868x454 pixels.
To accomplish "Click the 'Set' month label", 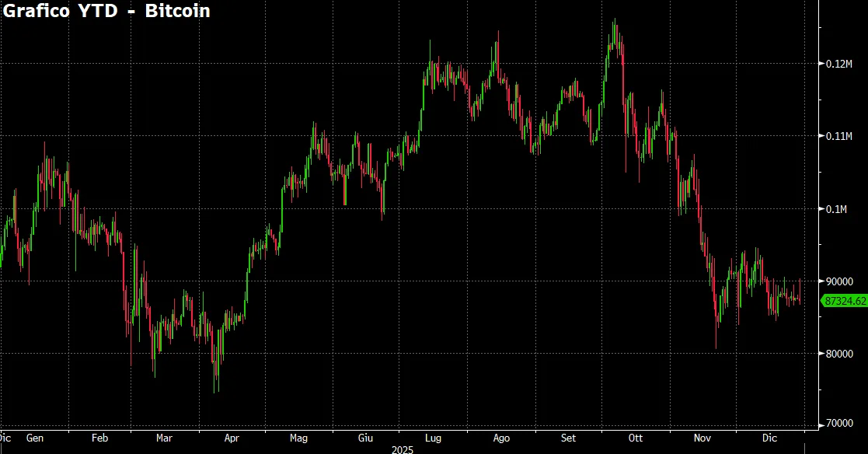I will point(568,438).
